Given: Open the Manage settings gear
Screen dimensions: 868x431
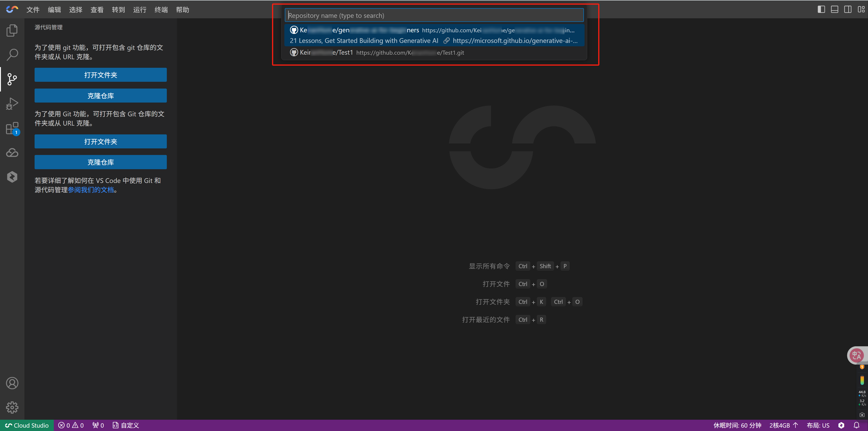Looking at the screenshot, I should point(12,408).
